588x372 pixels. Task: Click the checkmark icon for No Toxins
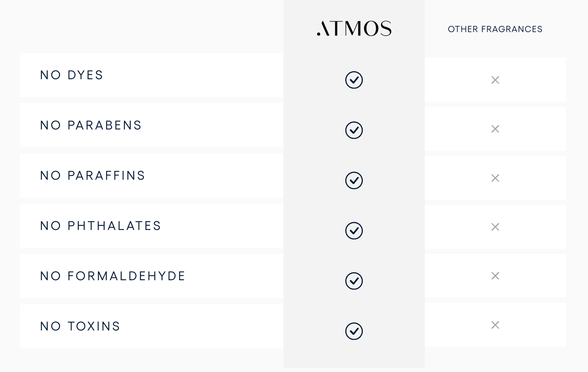point(354,331)
